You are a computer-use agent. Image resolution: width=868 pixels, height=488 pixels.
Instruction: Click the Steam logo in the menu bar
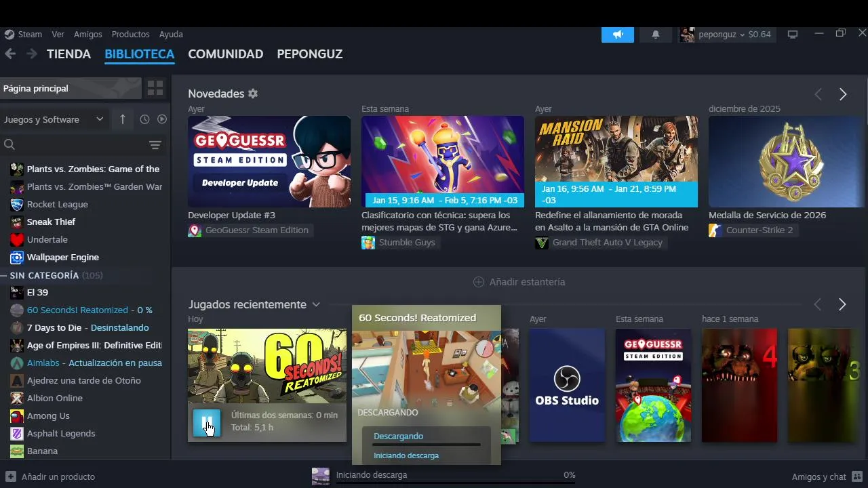coord(9,34)
